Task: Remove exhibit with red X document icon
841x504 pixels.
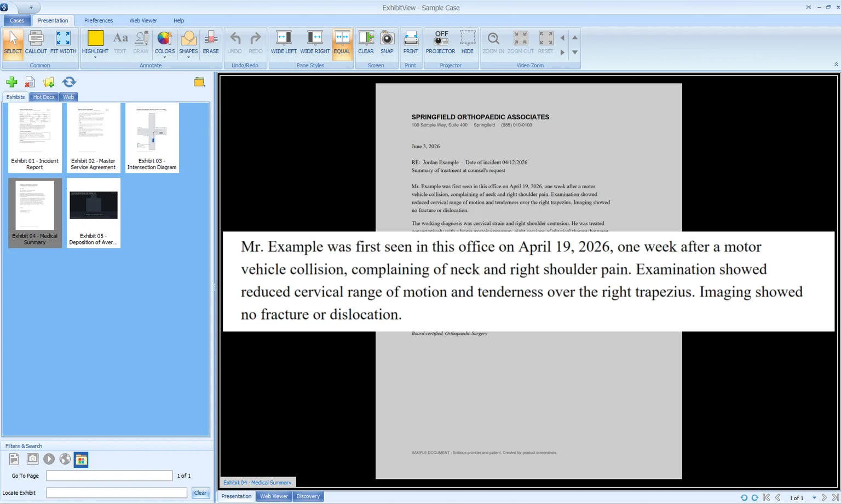Action: pyautogui.click(x=30, y=82)
